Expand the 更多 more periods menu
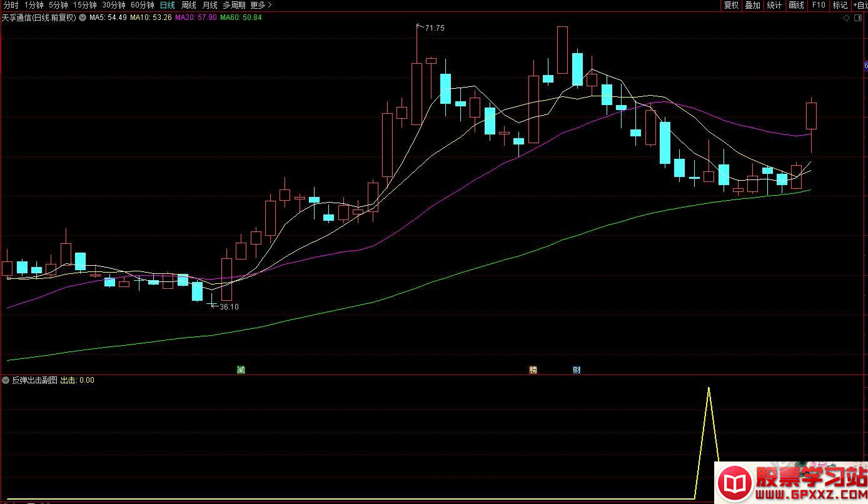Screen dimensions: 868x504 (261, 5)
